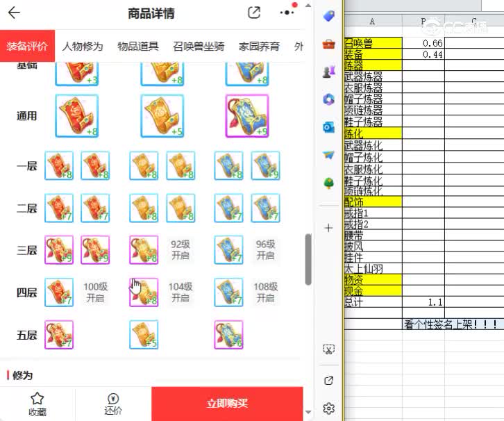Select gold +8 scroll in 四层 row
Viewport: 504px width, 421px height.
click(144, 292)
